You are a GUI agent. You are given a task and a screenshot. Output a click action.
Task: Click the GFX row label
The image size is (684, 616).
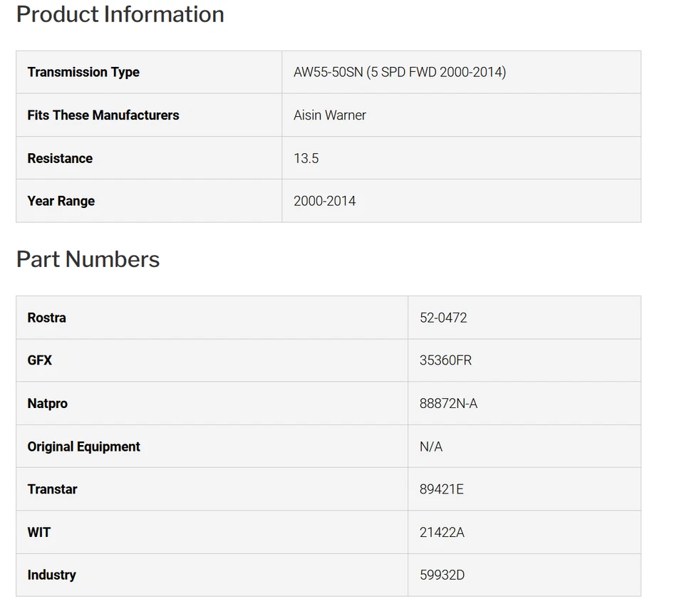[40, 360]
